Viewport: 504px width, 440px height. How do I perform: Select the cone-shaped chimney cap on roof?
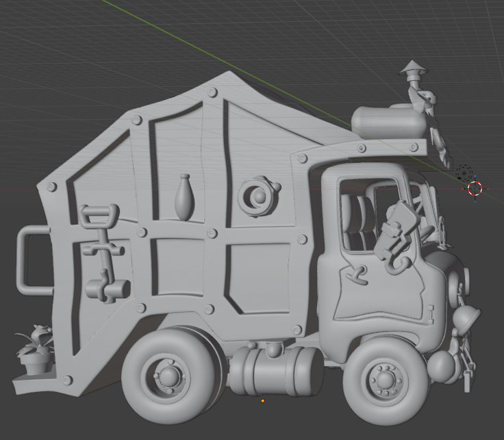(412, 68)
